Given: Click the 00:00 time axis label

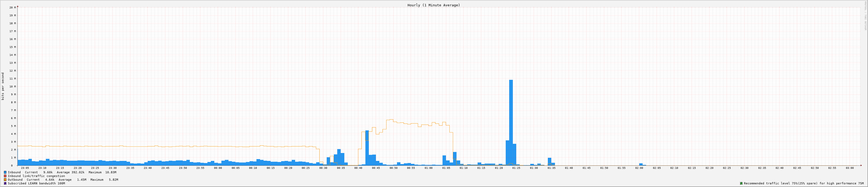Looking at the screenshot, I should click(218, 168).
